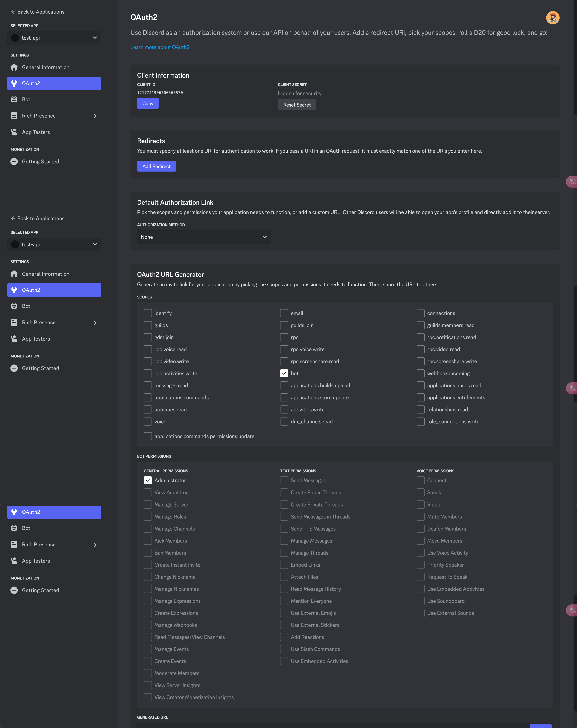577x728 pixels.
Task: Click the Reset Secret button
Action: click(297, 105)
